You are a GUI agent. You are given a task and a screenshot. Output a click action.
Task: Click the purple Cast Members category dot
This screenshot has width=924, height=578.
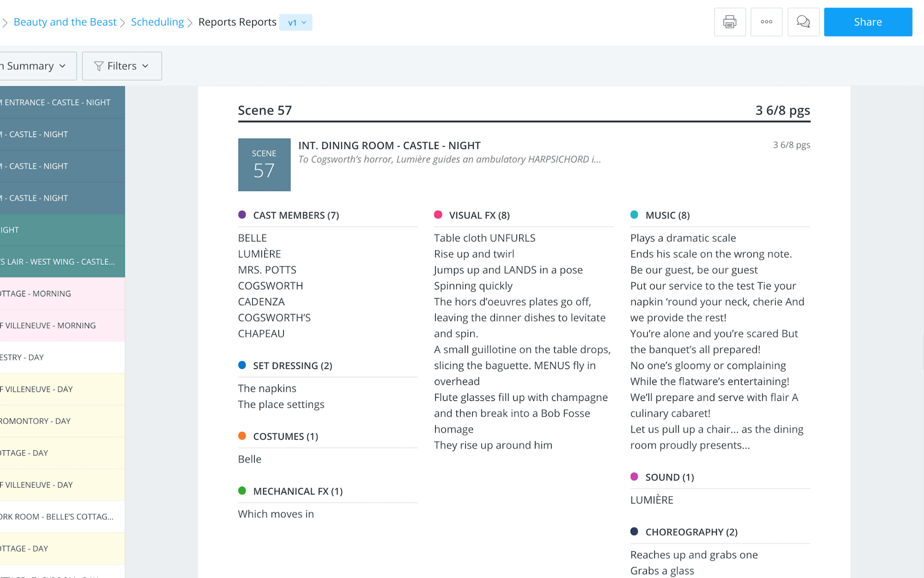(242, 215)
